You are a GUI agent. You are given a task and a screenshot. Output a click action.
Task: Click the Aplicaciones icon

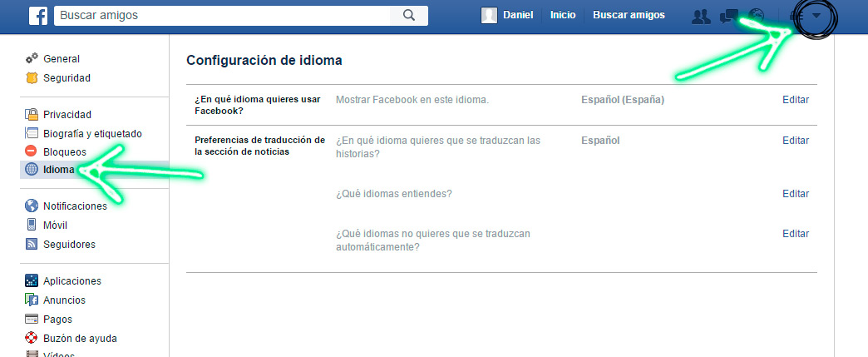pos(32,280)
